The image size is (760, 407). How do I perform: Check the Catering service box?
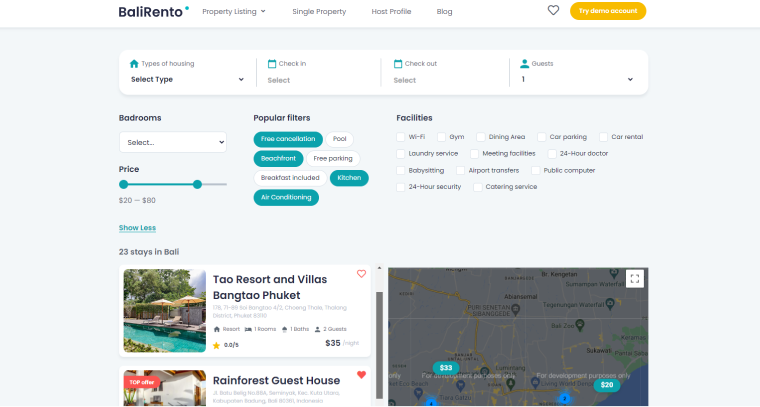478,187
